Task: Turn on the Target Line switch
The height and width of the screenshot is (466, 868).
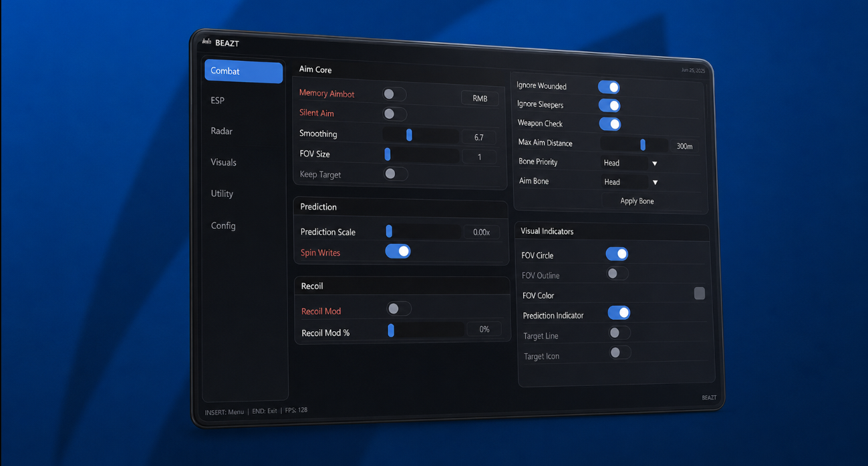Action: 619,332
